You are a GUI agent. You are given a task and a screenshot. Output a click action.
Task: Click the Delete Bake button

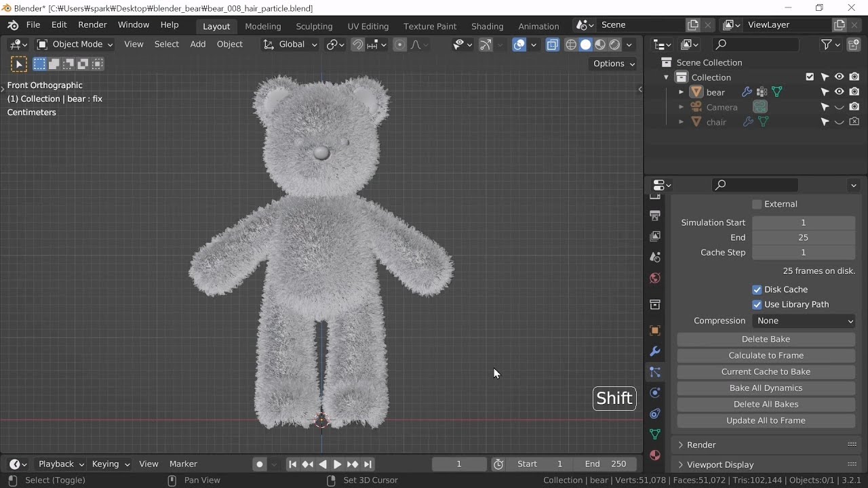(x=766, y=339)
